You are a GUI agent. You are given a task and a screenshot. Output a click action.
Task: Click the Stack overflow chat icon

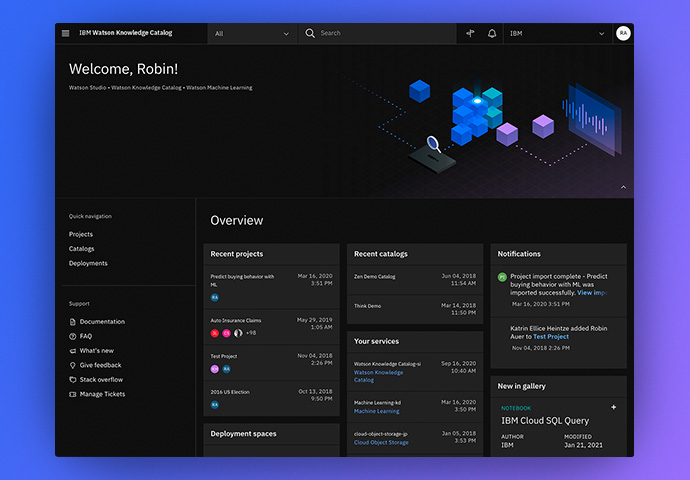pos(73,380)
